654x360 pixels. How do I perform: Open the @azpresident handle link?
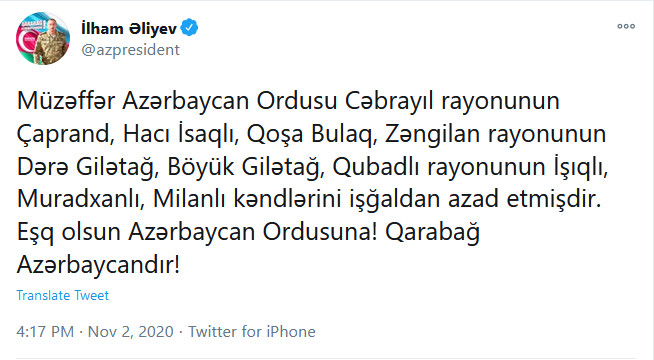[131, 50]
